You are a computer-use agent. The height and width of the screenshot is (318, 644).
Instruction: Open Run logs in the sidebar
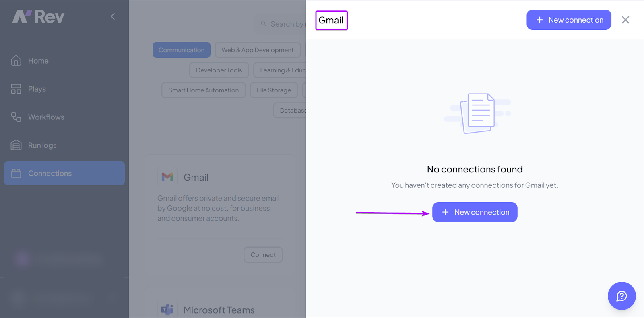(64, 145)
